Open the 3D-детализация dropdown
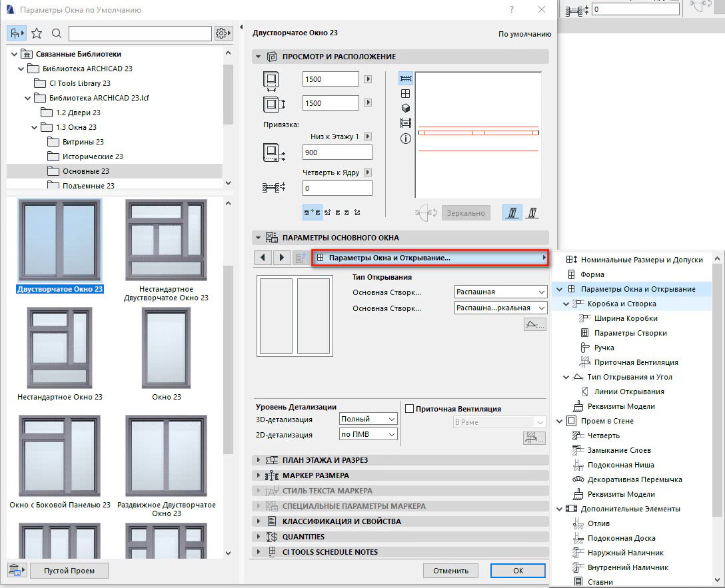The image size is (725, 588). (368, 420)
